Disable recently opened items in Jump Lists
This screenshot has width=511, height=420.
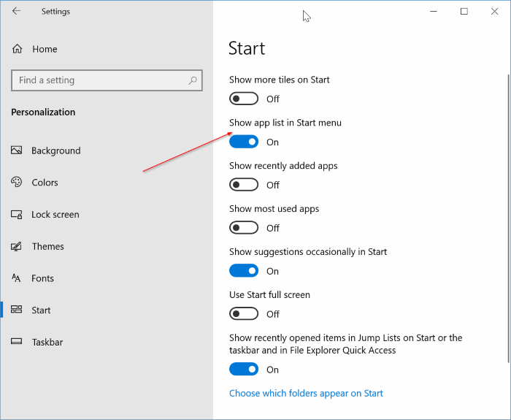coord(244,369)
